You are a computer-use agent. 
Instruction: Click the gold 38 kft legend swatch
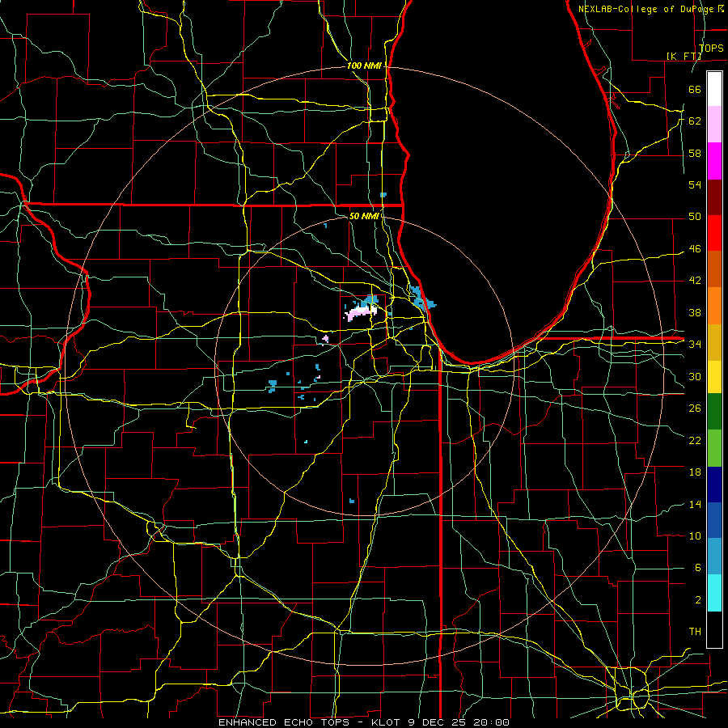point(714,341)
